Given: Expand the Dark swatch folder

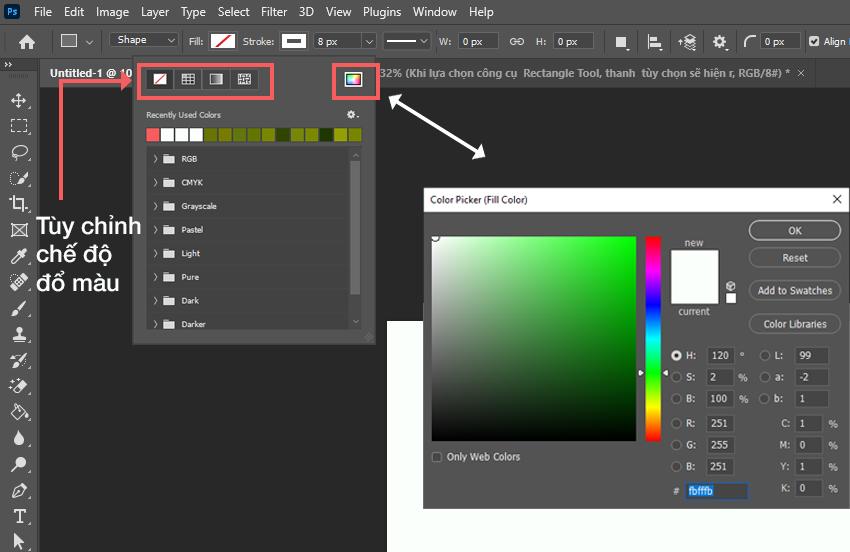Looking at the screenshot, I should (156, 300).
